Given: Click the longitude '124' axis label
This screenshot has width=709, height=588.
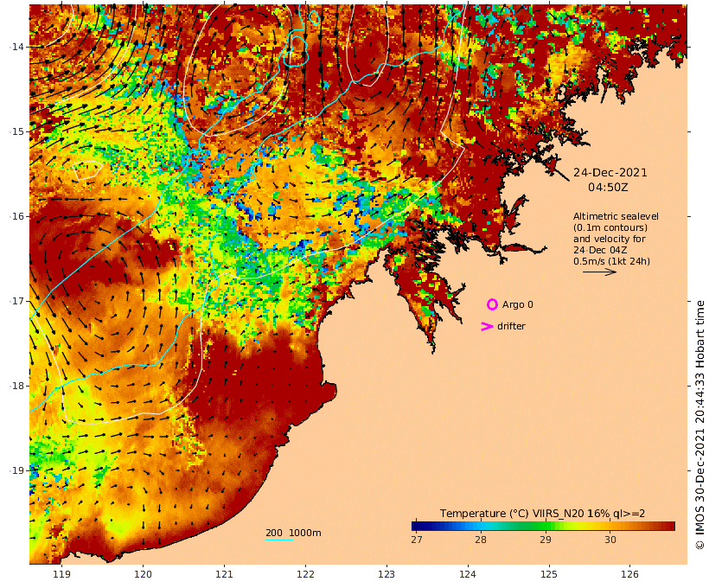Looking at the screenshot, I should [468, 574].
